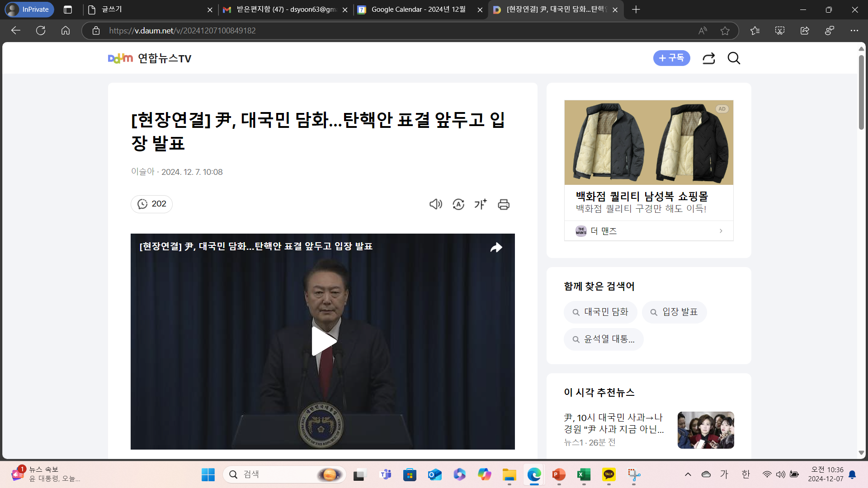Print the article with printer icon

(x=504, y=204)
